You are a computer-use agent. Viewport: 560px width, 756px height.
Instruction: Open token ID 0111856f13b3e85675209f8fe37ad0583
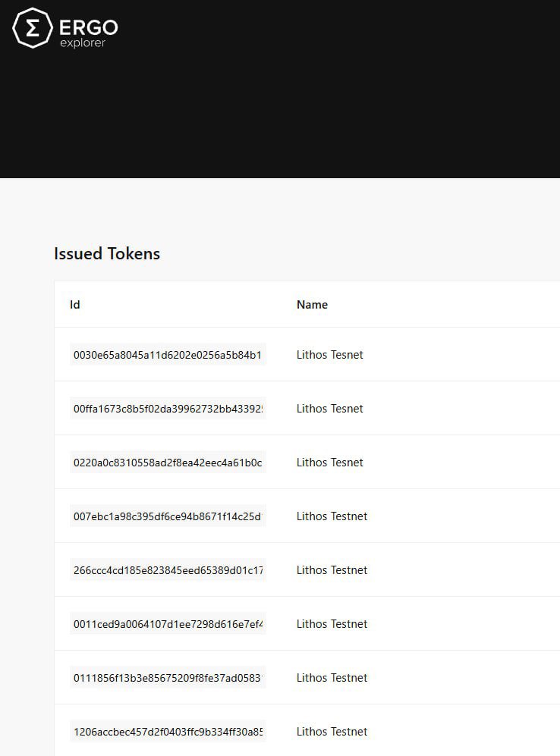168,678
